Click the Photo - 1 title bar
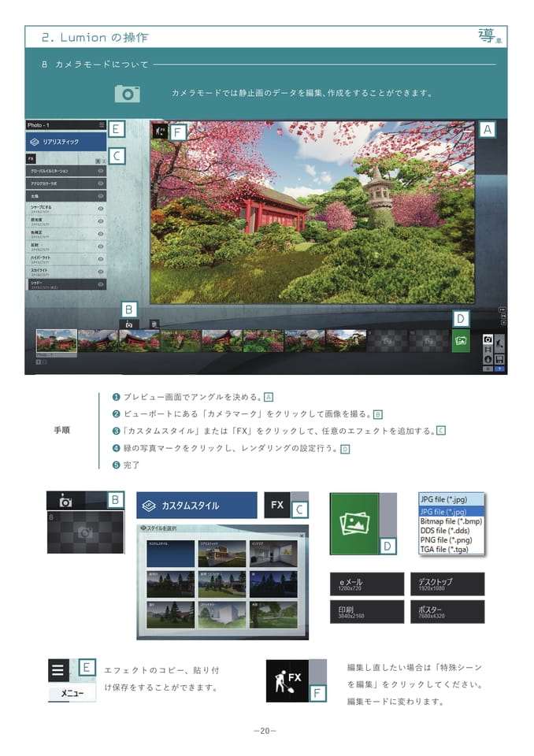This screenshot has width=534, height=756. click(x=66, y=125)
